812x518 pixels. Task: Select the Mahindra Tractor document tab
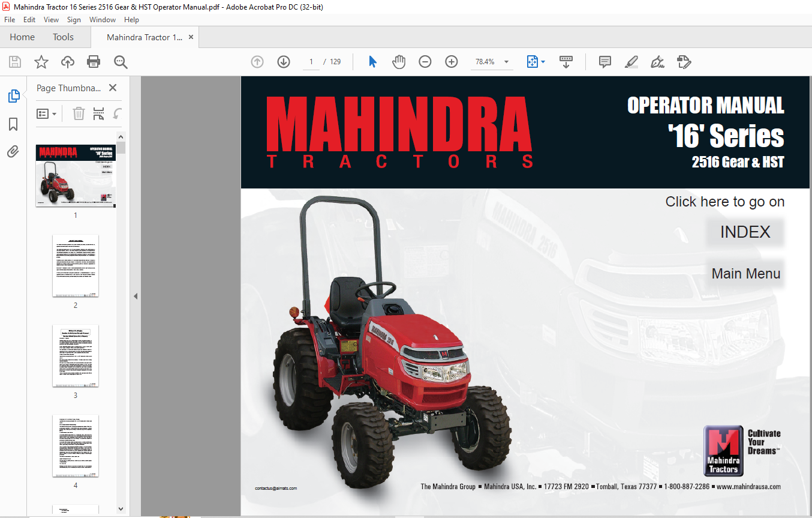(145, 37)
